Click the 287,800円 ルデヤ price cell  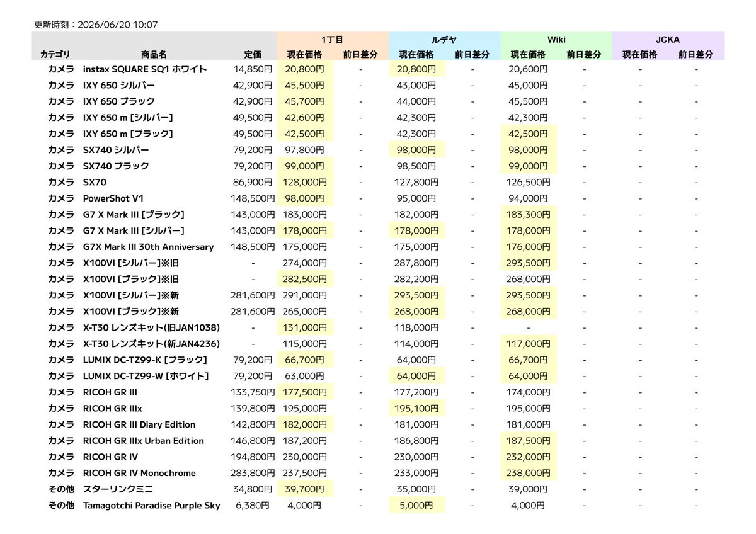pyautogui.click(x=416, y=263)
